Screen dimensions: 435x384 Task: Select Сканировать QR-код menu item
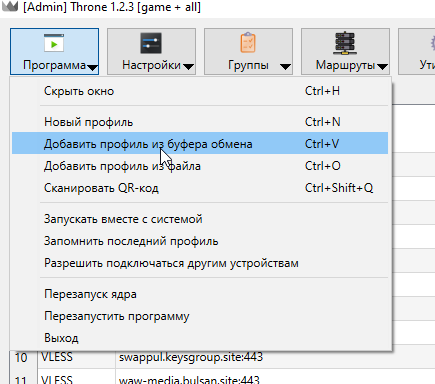click(200, 188)
